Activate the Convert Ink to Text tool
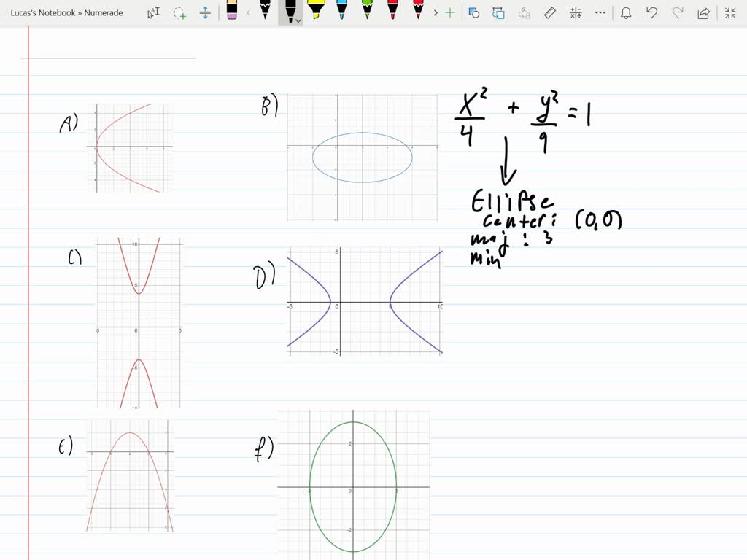The width and height of the screenshot is (747, 560). (525, 12)
